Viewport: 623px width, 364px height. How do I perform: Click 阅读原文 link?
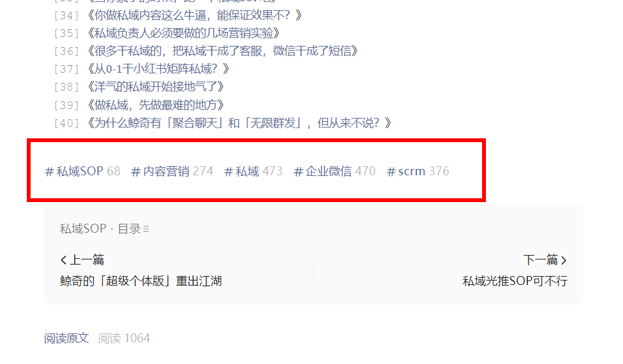pyautogui.click(x=66, y=338)
